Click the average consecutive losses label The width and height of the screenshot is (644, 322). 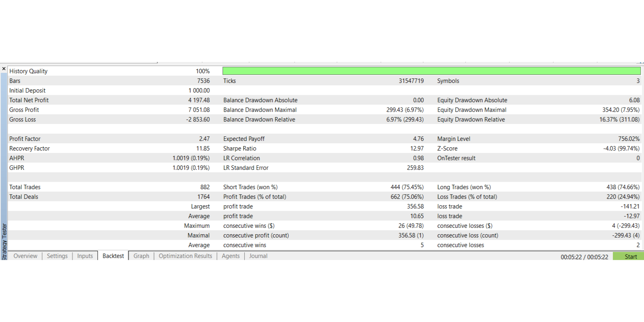point(460,245)
